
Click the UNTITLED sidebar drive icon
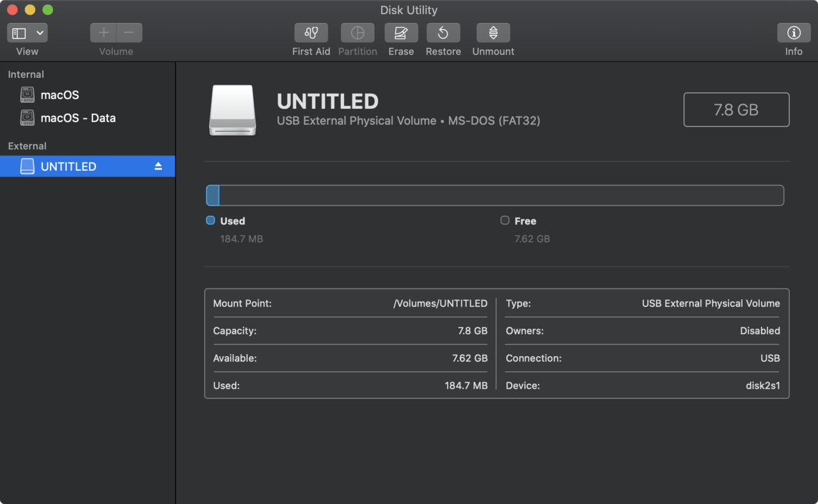coord(27,166)
